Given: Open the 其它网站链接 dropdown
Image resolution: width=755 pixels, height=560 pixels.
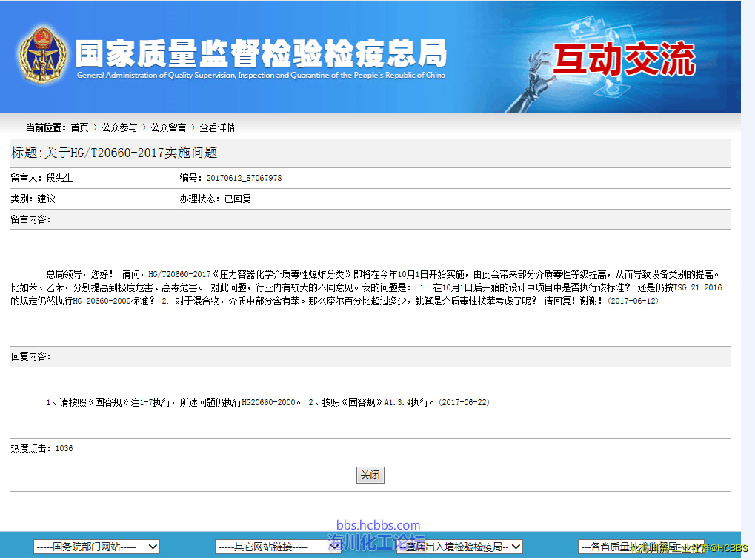Looking at the screenshot, I should point(278,547).
